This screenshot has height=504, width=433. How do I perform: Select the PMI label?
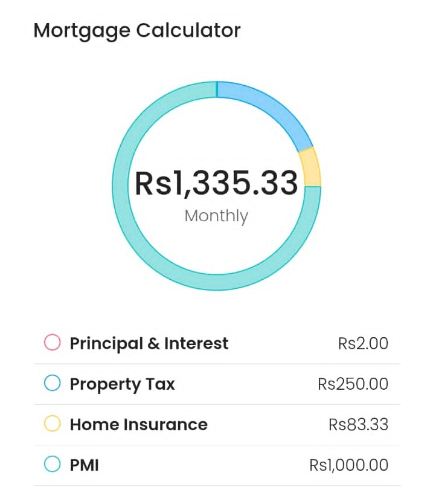click(85, 465)
